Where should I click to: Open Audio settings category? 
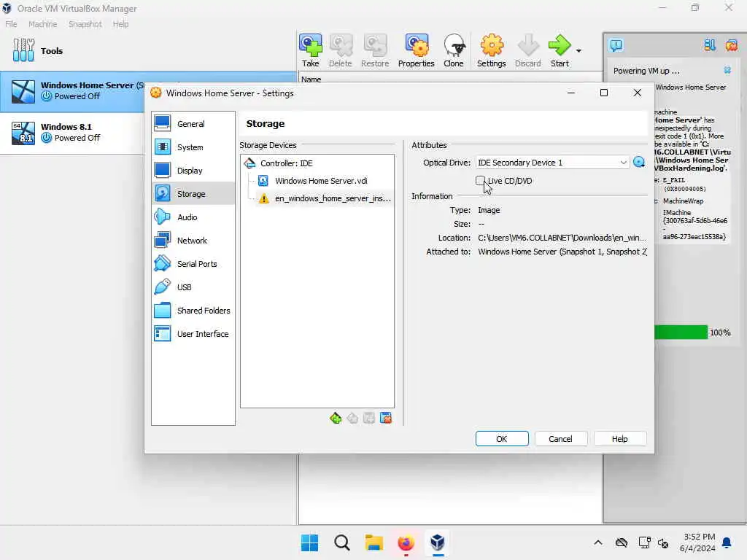pyautogui.click(x=193, y=217)
